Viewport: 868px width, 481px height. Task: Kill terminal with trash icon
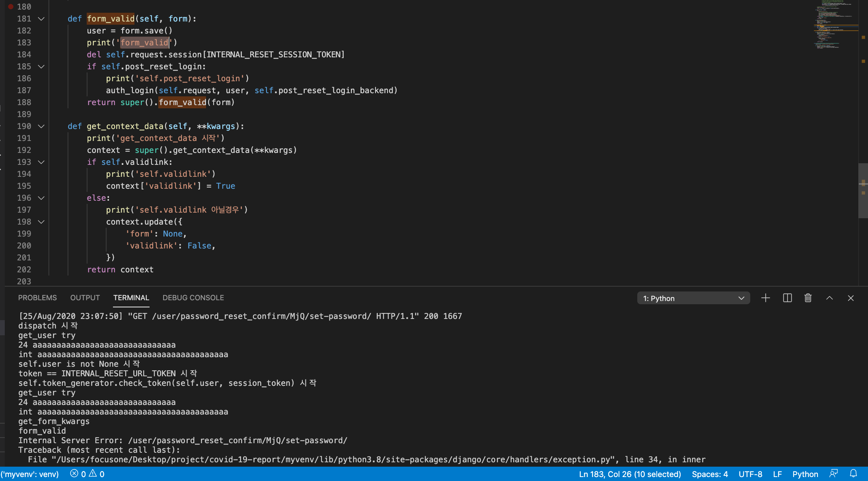point(808,298)
